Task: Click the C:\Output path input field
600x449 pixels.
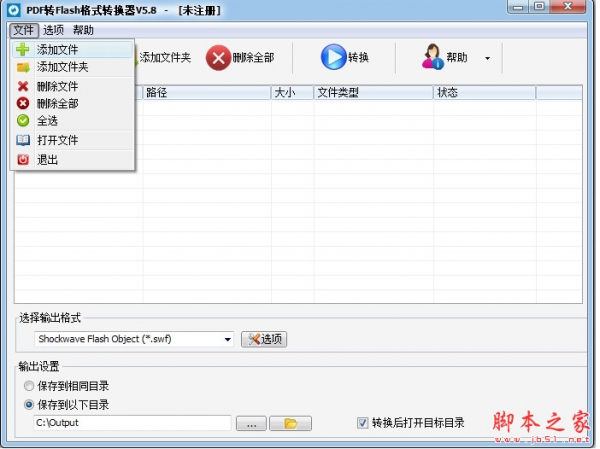Action: pos(132,423)
